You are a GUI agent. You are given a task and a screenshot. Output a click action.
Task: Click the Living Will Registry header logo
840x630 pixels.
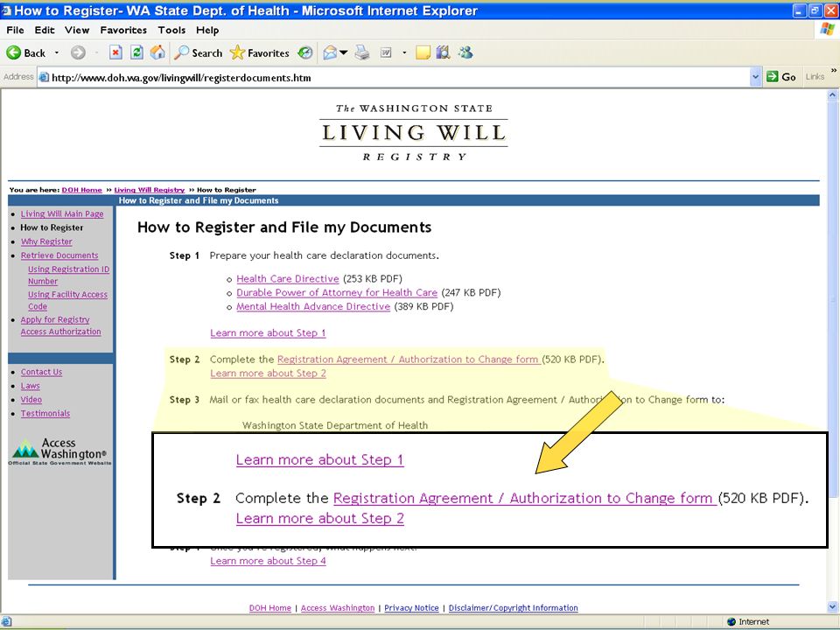[x=414, y=132]
